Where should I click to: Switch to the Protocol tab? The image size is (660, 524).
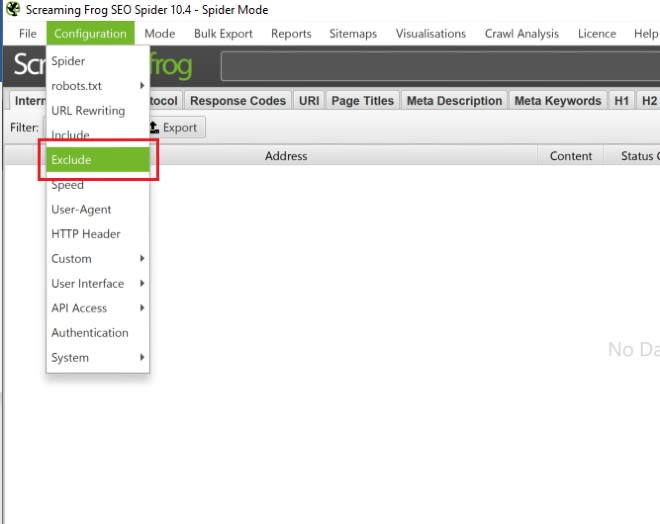point(165,101)
